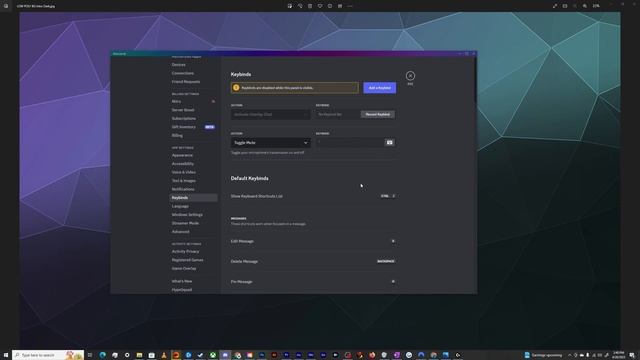Open File Explorer from the taskbar
Viewport: 640px width, 360px height.
click(x=139, y=355)
